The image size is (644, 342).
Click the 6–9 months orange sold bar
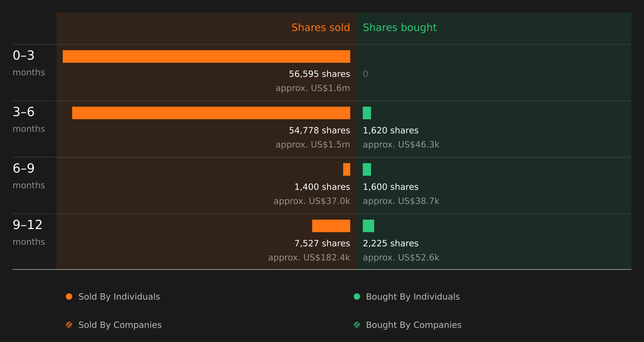347,169
